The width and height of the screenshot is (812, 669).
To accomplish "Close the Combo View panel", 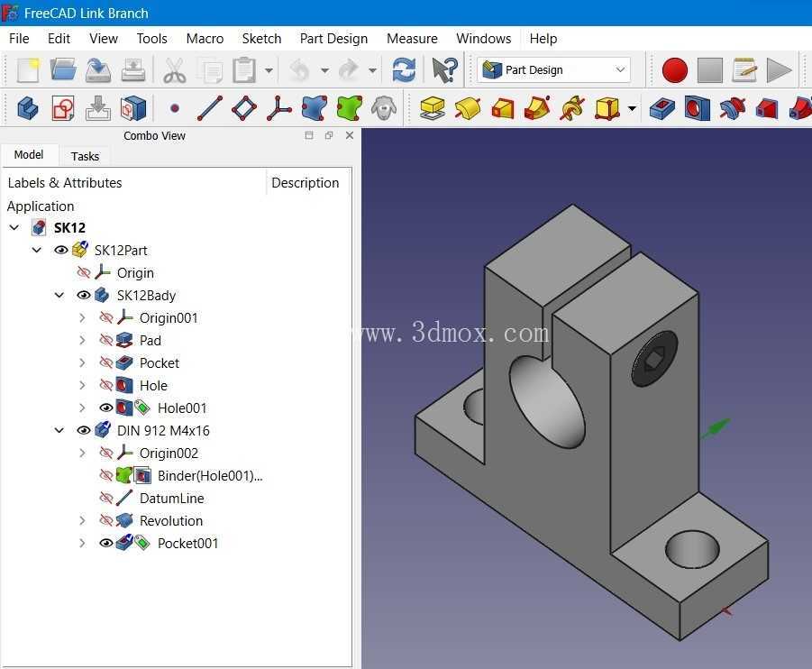I will coord(350,135).
